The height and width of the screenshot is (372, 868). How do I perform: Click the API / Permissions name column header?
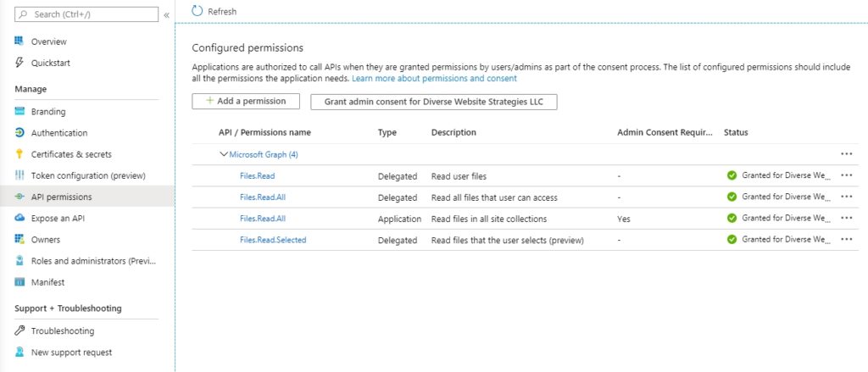pyautogui.click(x=264, y=132)
